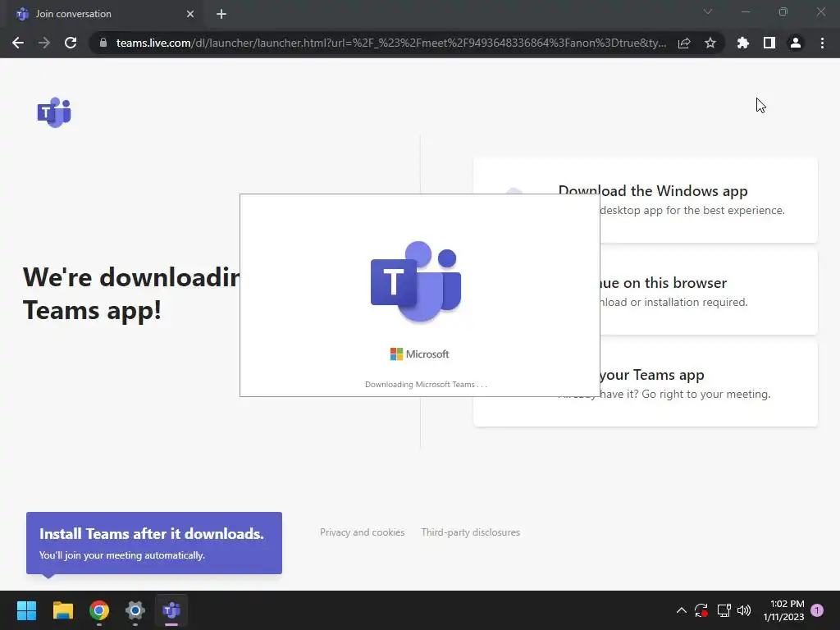This screenshot has width=840, height=630.
Task: Reload the Teams launcher page
Action: pyautogui.click(x=71, y=43)
